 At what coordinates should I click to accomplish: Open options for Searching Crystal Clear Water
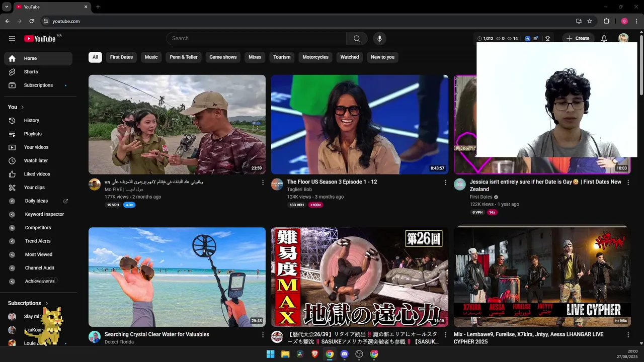263,335
